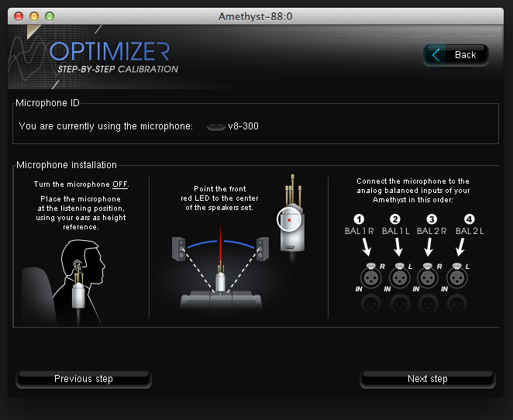Click the Back button
This screenshot has height=420, width=513.
point(456,55)
